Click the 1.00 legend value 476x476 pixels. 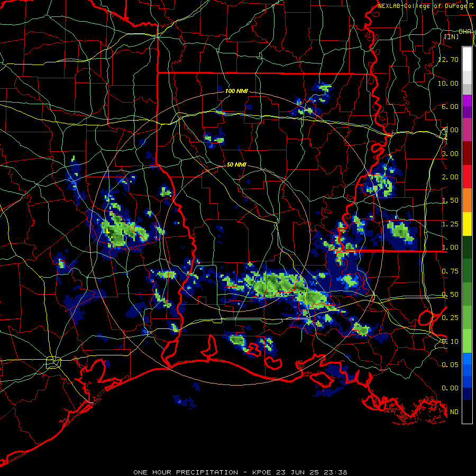450,248
